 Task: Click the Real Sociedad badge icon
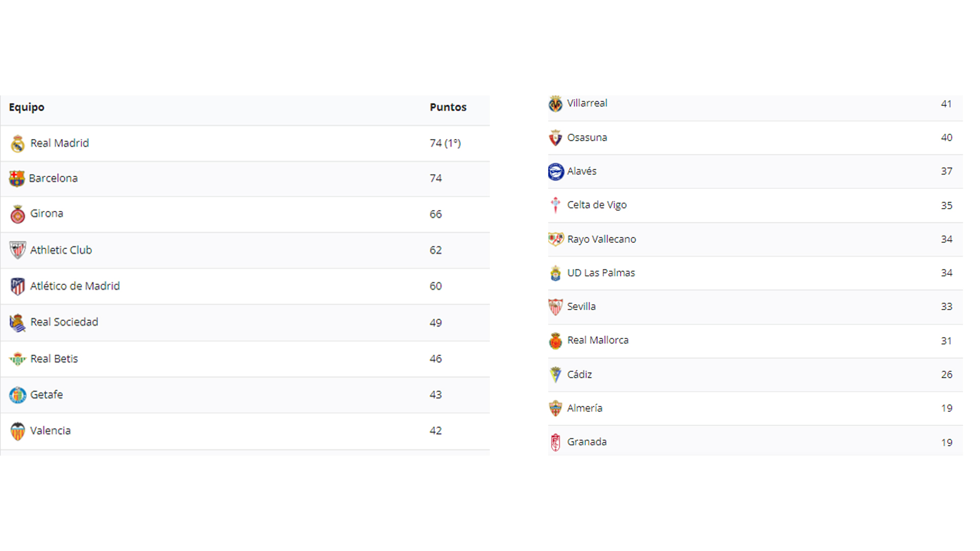(x=18, y=323)
